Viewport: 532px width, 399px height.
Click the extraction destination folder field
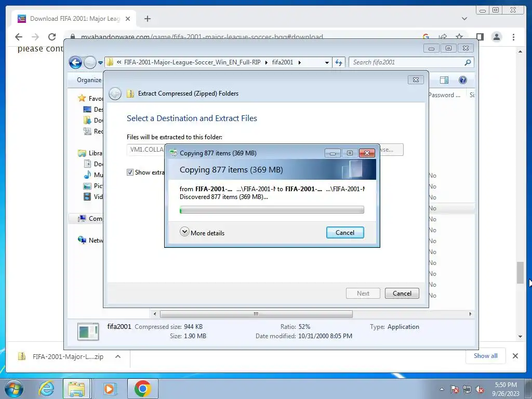coord(146,150)
